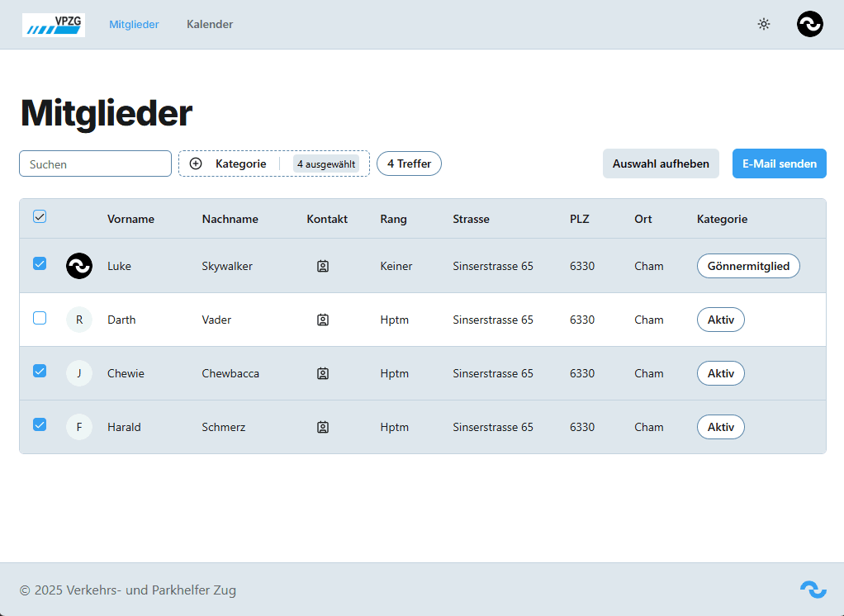The width and height of the screenshot is (844, 616).
Task: Uncheck the select-all checkbox in table header
Action: click(40, 216)
